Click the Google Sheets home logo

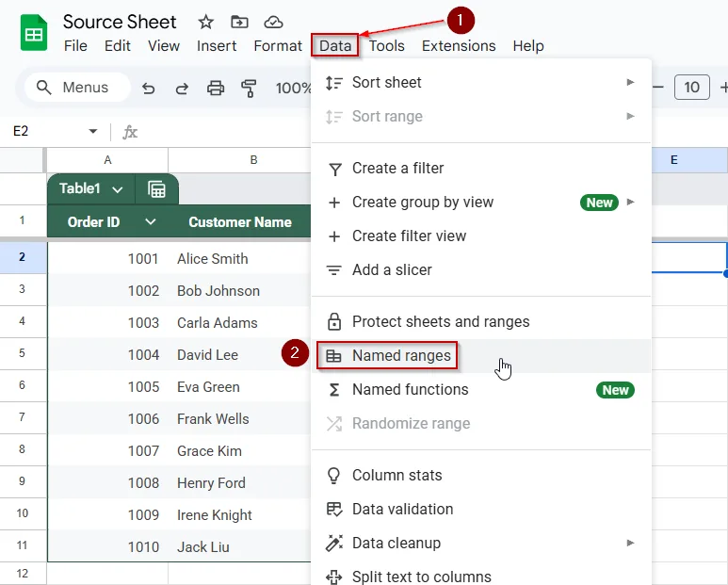click(x=33, y=32)
